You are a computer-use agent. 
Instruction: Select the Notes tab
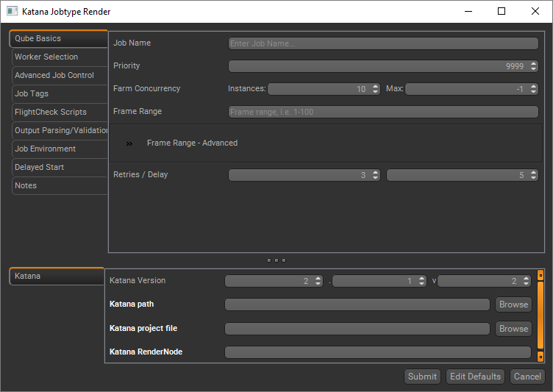(60, 185)
